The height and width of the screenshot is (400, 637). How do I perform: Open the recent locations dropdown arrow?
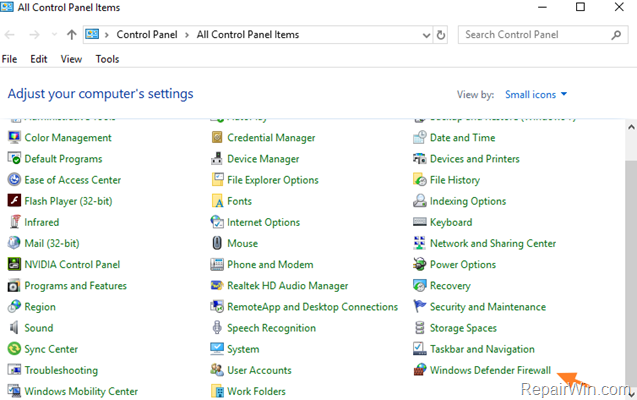coord(54,35)
